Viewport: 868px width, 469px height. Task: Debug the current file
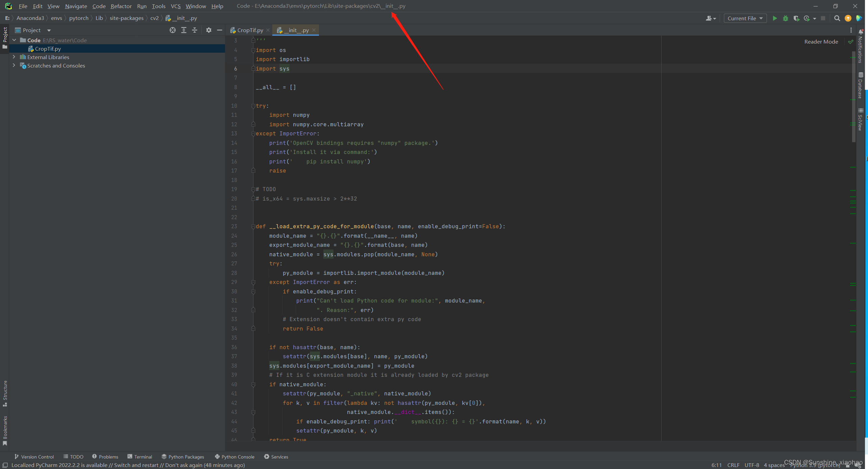click(x=785, y=18)
